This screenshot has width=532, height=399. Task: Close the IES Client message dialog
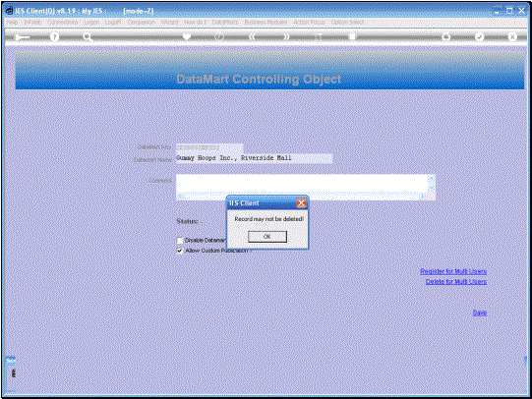pyautogui.click(x=301, y=202)
